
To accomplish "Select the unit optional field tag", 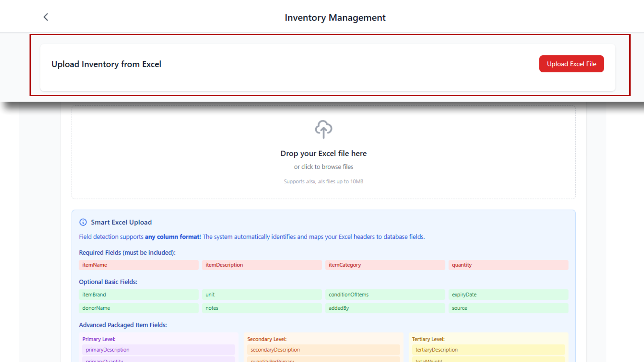I will pyautogui.click(x=262, y=295).
